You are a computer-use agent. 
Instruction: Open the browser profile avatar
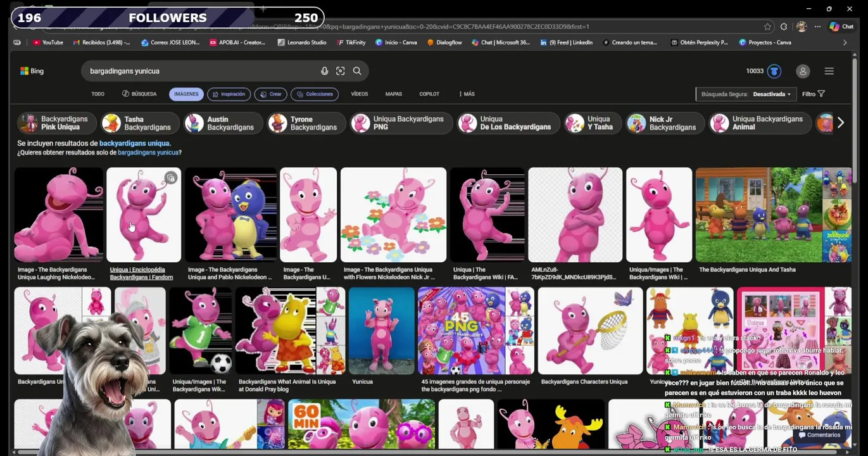801,27
